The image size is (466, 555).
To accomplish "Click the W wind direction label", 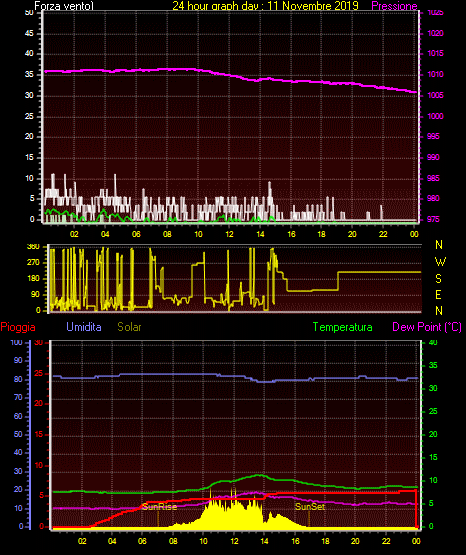I will (x=440, y=262).
